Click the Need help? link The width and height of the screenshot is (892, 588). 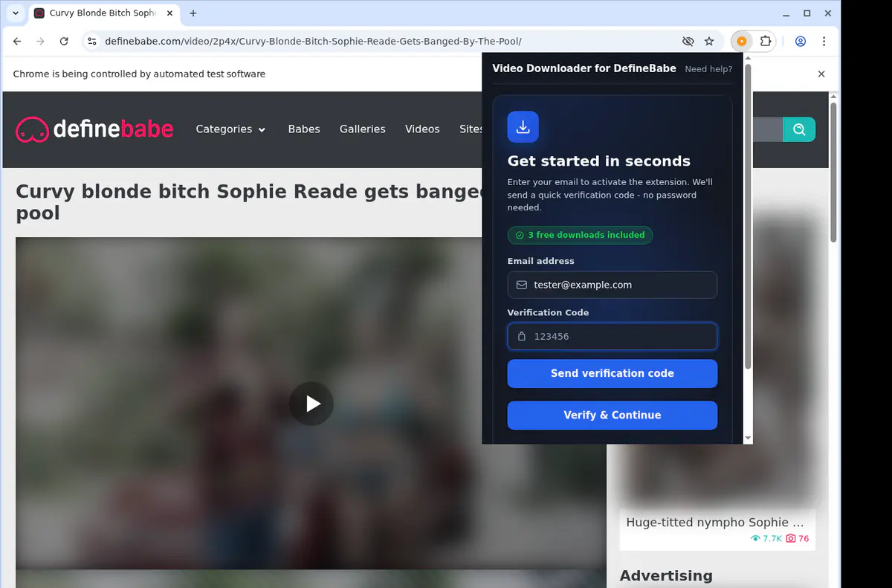pyautogui.click(x=708, y=69)
